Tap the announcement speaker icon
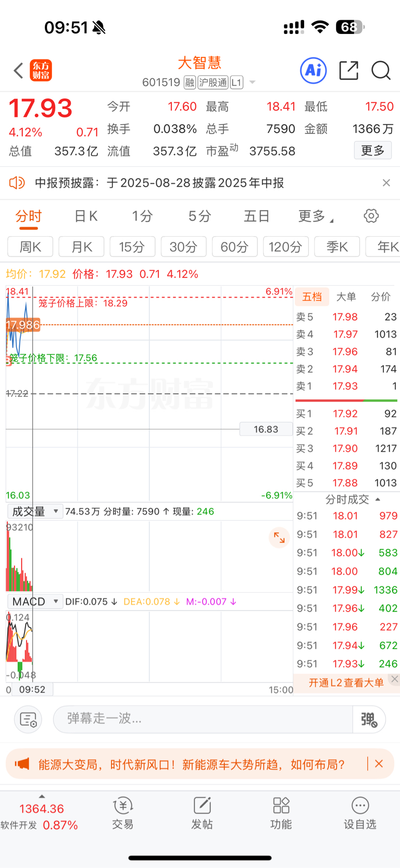The width and height of the screenshot is (400, 868). point(17,182)
